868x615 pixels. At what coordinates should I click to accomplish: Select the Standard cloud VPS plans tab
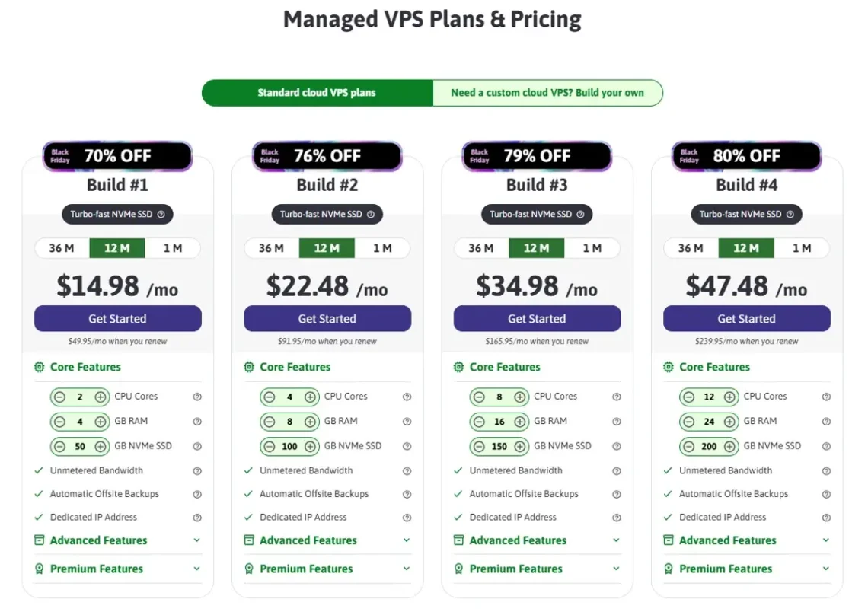[317, 92]
